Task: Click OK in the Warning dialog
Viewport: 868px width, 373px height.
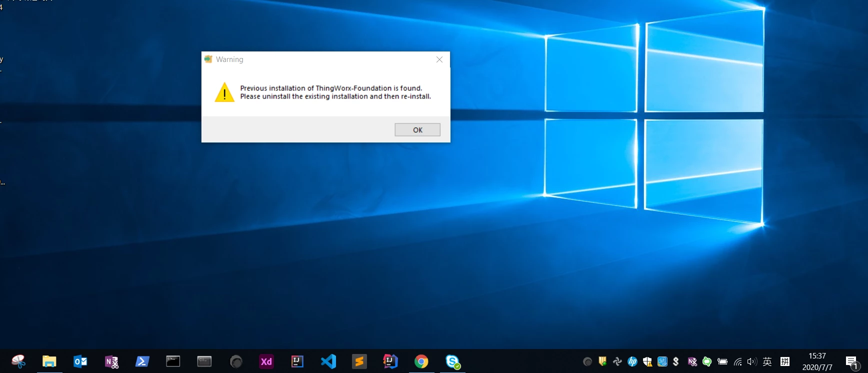Action: [417, 130]
